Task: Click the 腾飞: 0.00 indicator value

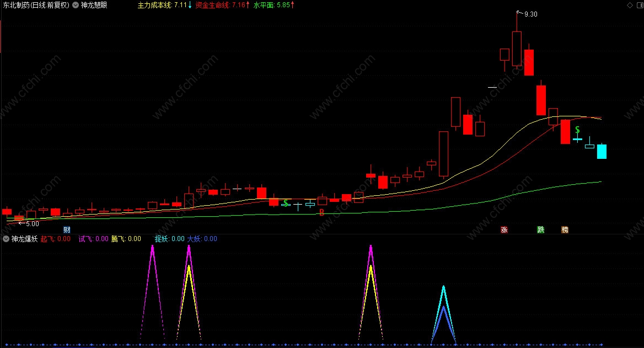Action: 126,239
